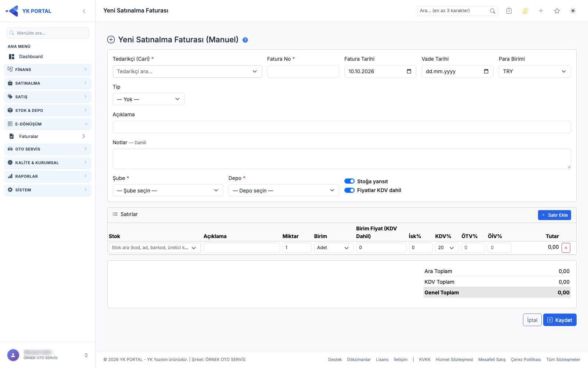588x368 pixels.
Task: Switch theme with the sun icon
Action: point(573,11)
